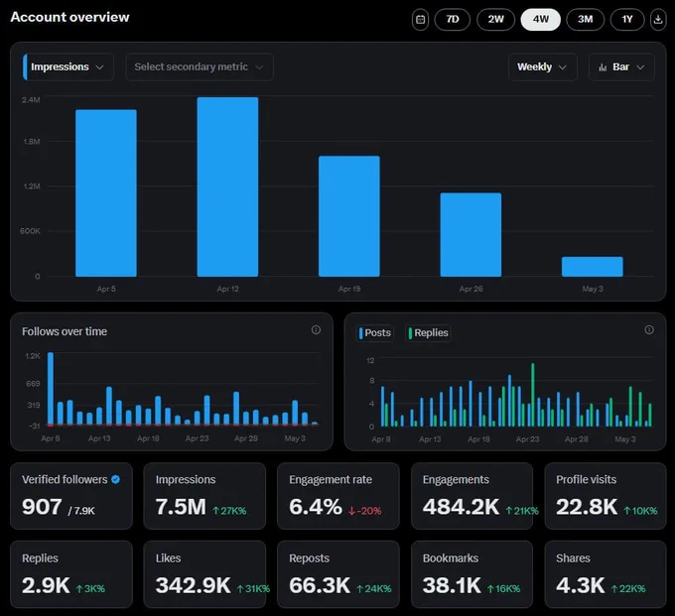The image size is (675, 616).
Task: Click the bar chart icon in chart type selector
Action: (603, 67)
